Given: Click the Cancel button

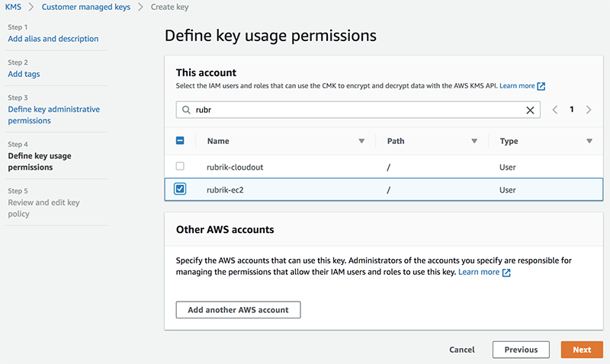Looking at the screenshot, I should pyautogui.click(x=462, y=350).
